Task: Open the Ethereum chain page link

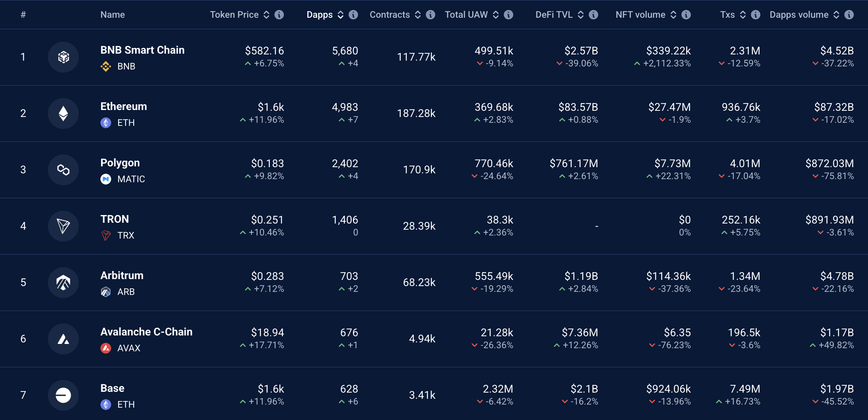Action: (124, 106)
